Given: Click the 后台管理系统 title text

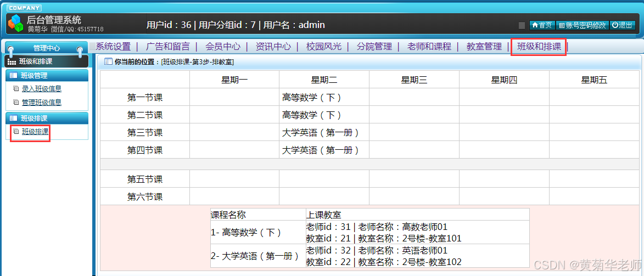Looking at the screenshot, I should click(54, 20).
